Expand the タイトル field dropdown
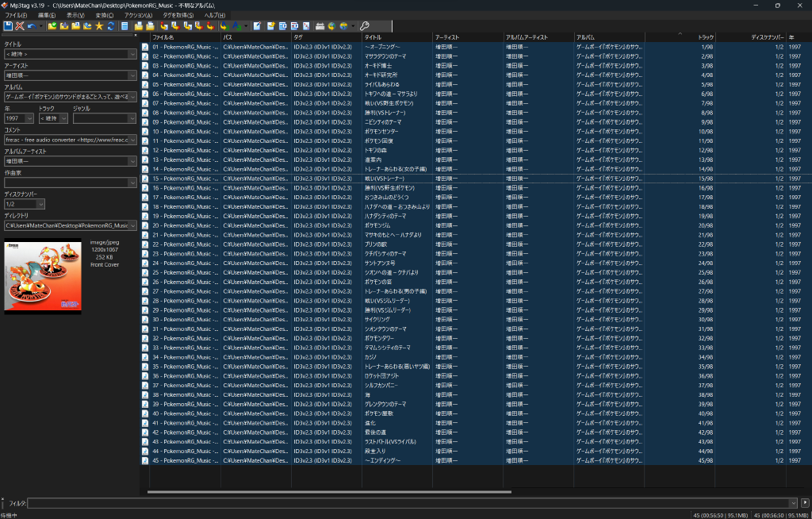Screen dimensions: 812x519 click(x=133, y=54)
